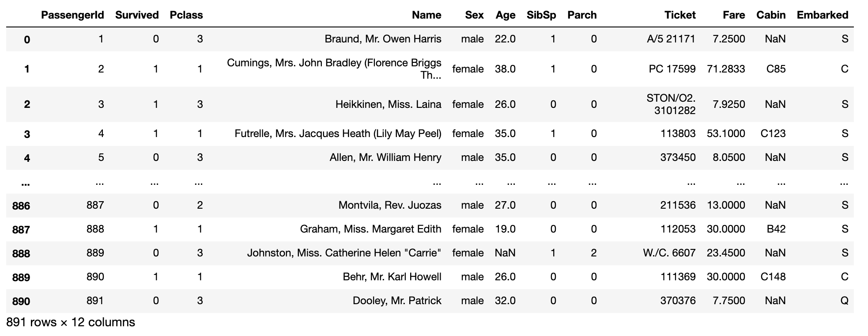The image size is (868, 336).
Task: Click the 891 rows × 12 columns summary
Action: click(x=71, y=322)
